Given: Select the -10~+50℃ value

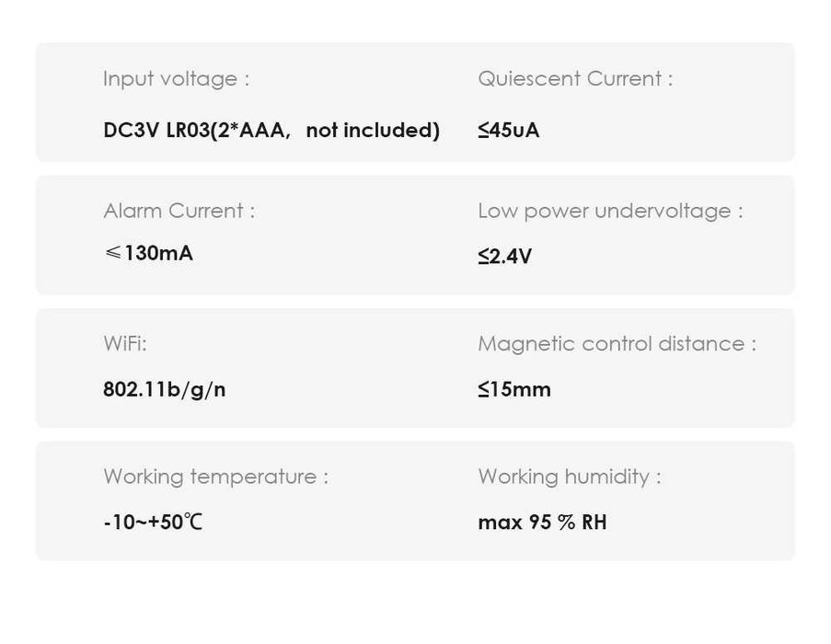Looking at the screenshot, I should tap(153, 523).
